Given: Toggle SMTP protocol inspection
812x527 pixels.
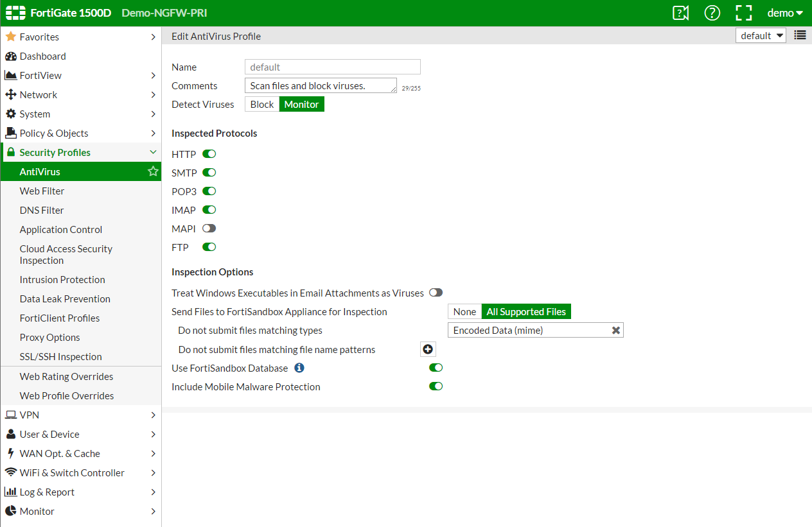Looking at the screenshot, I should pos(209,172).
